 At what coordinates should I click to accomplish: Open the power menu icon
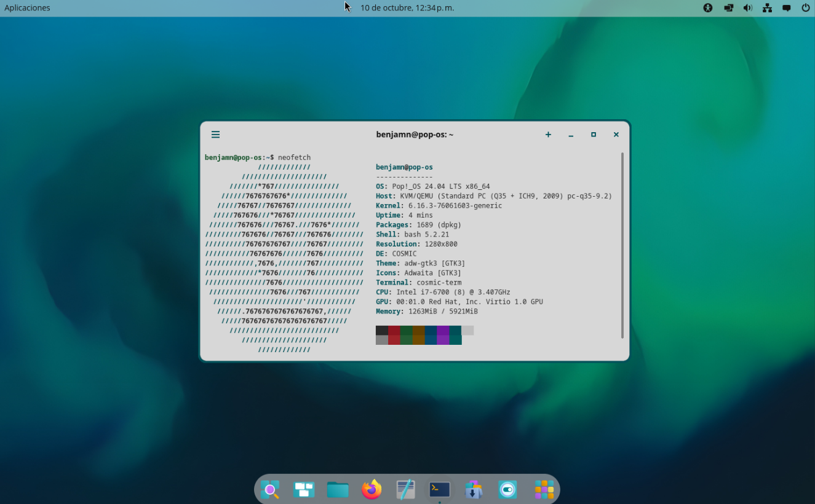click(x=805, y=8)
